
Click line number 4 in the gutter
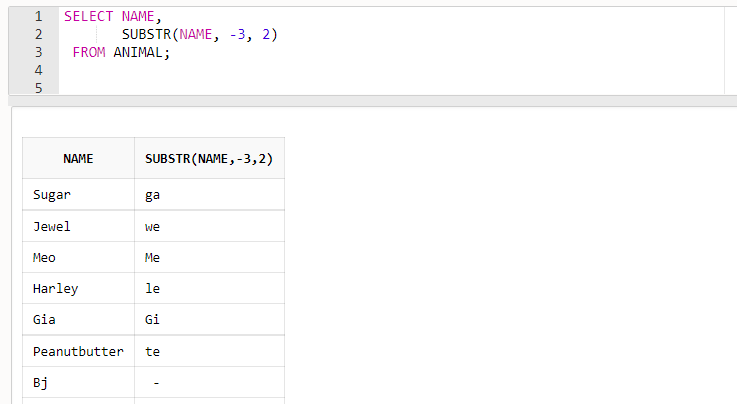pos(39,70)
